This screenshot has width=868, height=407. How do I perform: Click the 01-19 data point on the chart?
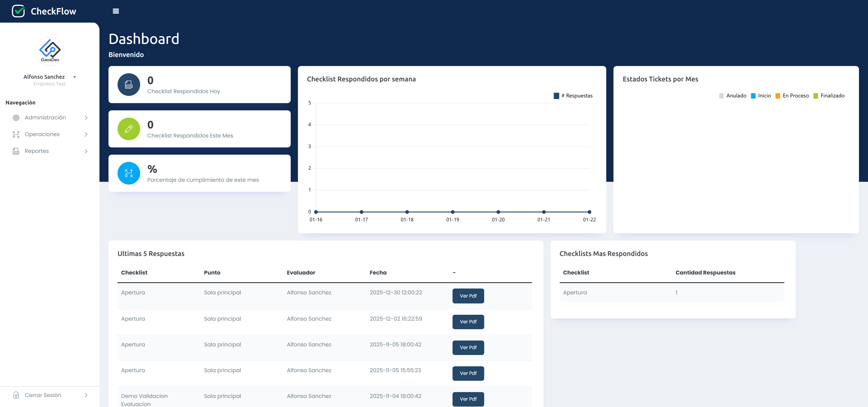pos(453,212)
